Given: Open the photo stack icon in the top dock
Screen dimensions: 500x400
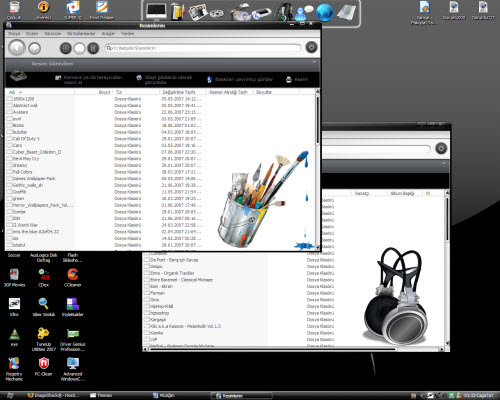Looking at the screenshot, I should click(197, 12).
